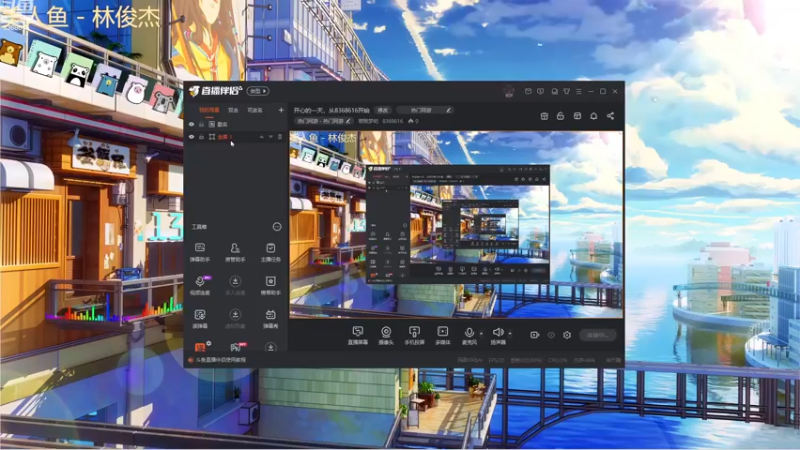
Task: Switch to the third scene tab
Action: (x=255, y=110)
